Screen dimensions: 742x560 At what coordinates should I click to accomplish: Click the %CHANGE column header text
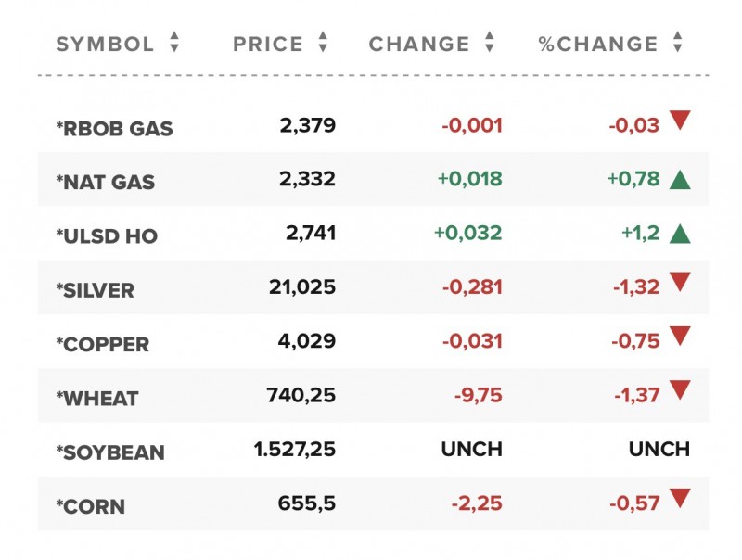(598, 44)
